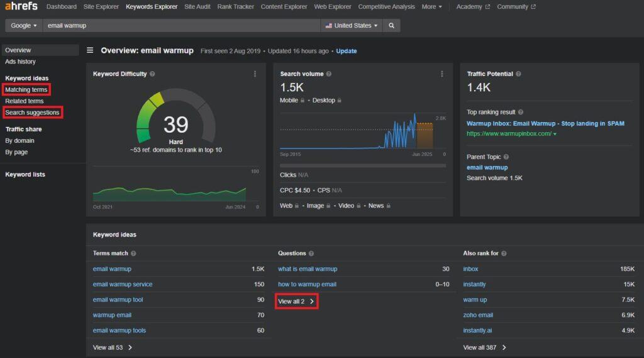Open Search suggestions in sidebar
The image size is (644, 358).
click(33, 113)
